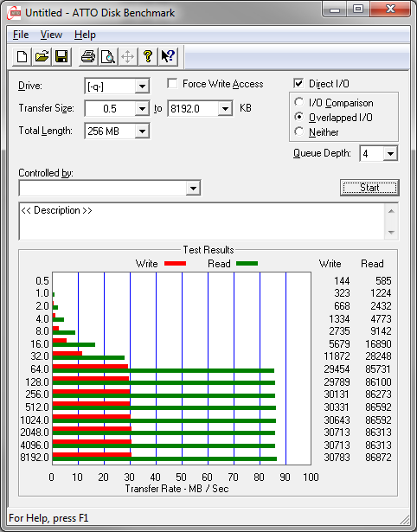This screenshot has width=417, height=532.
Task: Open the View menu
Action: pos(51,35)
